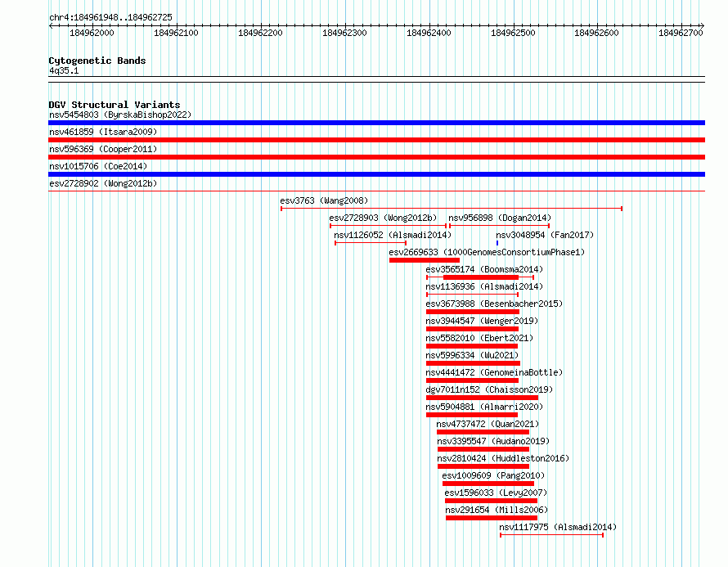
Task: Open esv2728902 (Wong2012b) variant label
Action: (x=103, y=183)
